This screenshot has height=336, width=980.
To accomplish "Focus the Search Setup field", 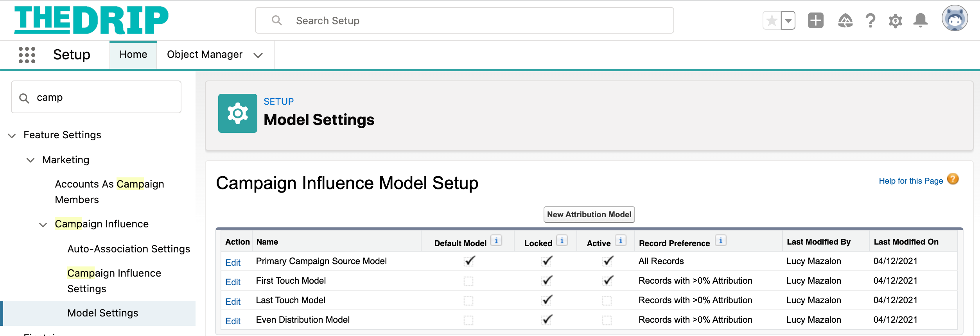I will tap(465, 20).
